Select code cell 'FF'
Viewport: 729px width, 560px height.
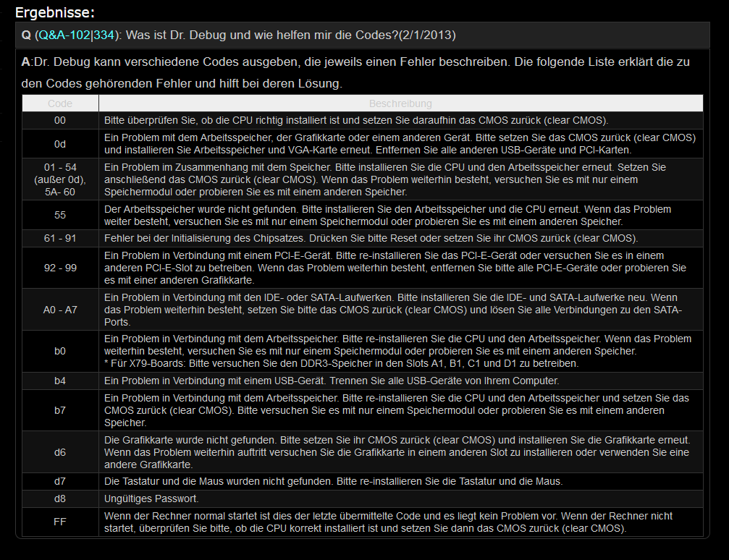coord(60,522)
